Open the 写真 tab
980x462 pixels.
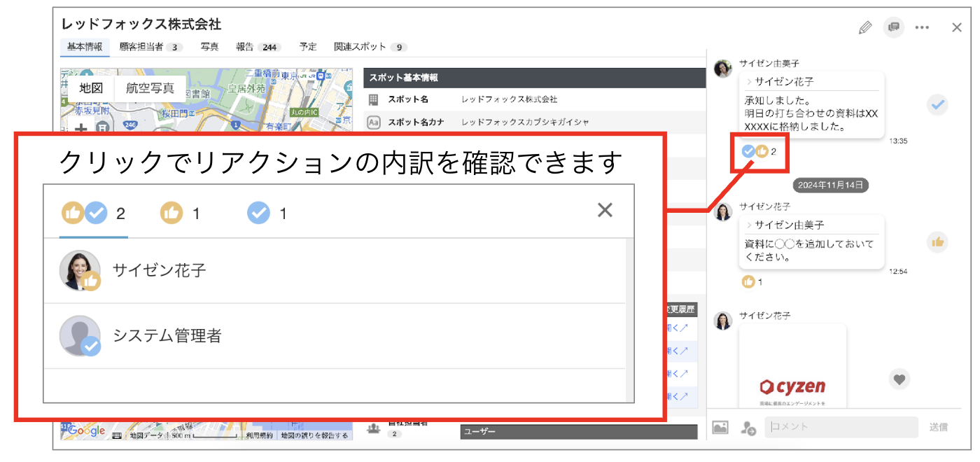point(209,47)
